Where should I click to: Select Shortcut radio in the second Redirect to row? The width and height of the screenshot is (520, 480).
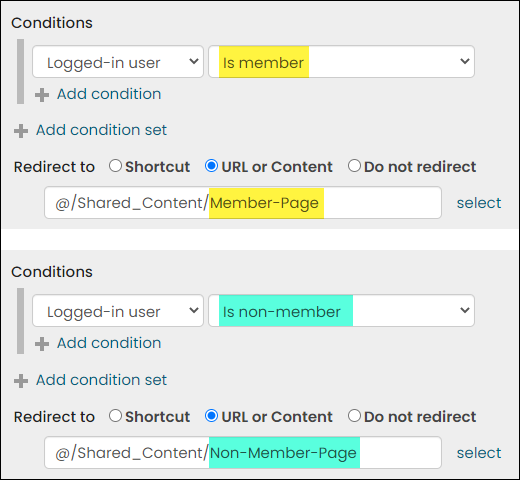(115, 416)
